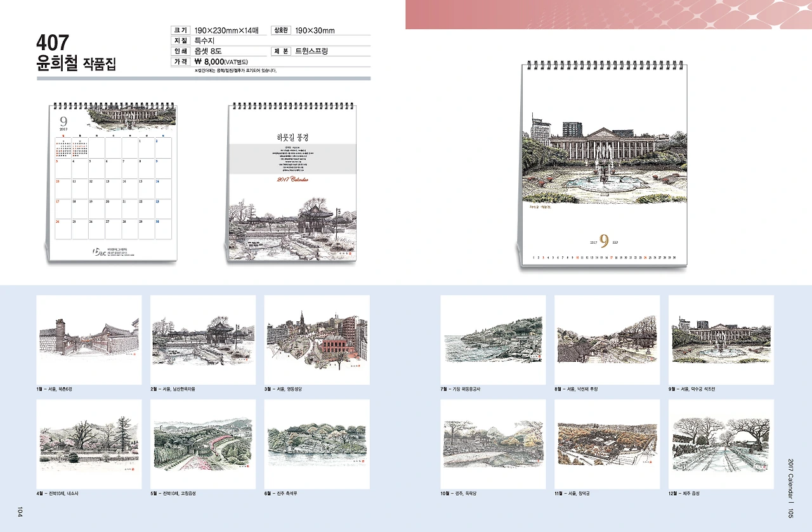Open the March 명동성당 artwork thumbnail

point(317,340)
